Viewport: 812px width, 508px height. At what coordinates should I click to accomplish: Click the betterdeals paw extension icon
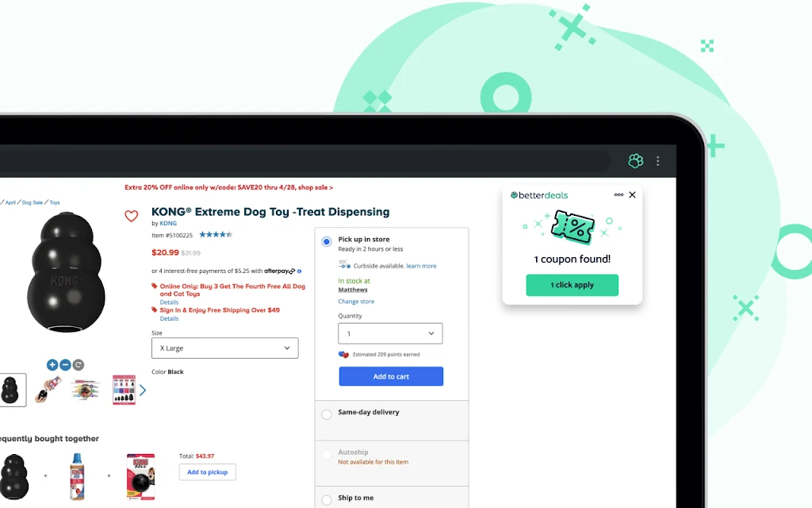pos(635,160)
